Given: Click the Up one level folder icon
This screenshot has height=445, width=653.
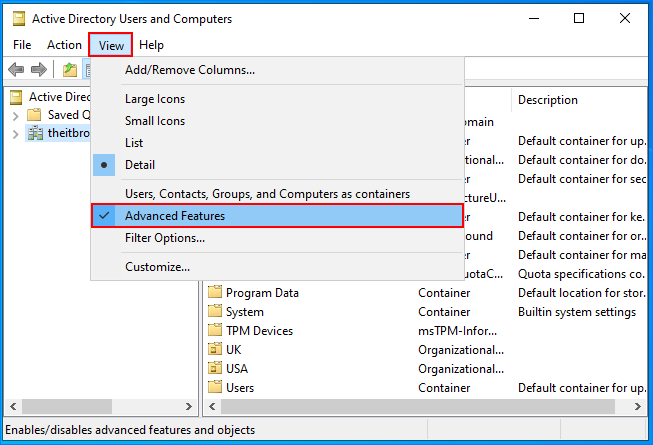Looking at the screenshot, I should (70, 70).
